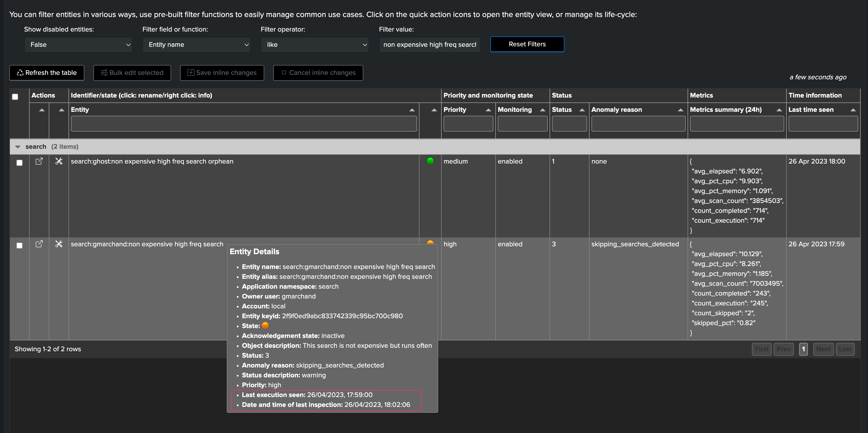Click Reset Filters button
Viewport: 868px width, 433px height.
[x=527, y=44]
